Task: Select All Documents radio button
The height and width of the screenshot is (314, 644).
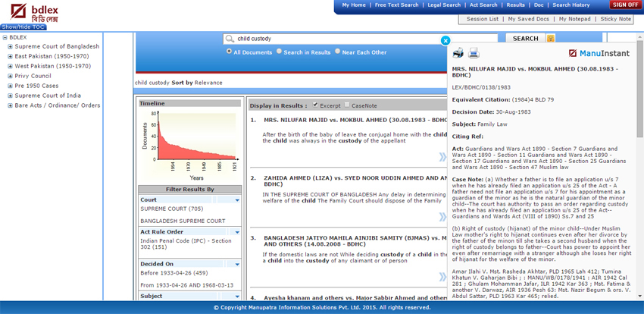Action: [229, 52]
